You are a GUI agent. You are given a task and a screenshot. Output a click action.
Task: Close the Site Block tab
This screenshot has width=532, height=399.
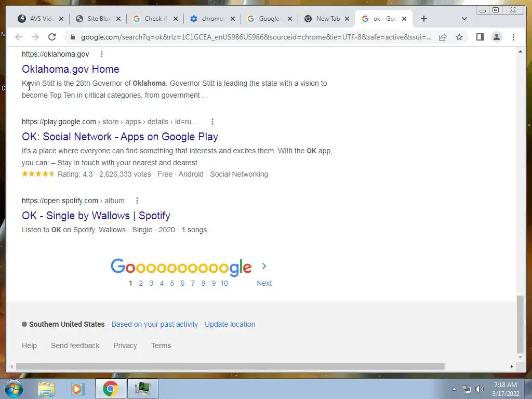(118, 19)
